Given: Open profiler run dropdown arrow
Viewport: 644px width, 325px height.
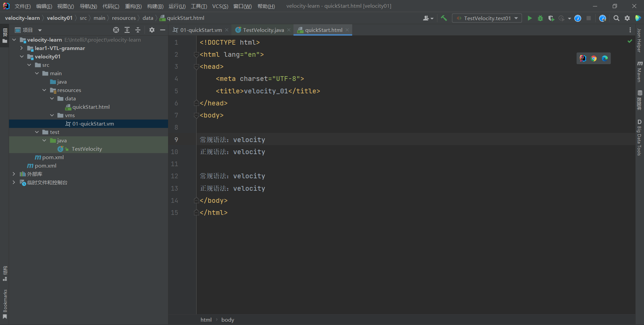Looking at the screenshot, I should (569, 18).
